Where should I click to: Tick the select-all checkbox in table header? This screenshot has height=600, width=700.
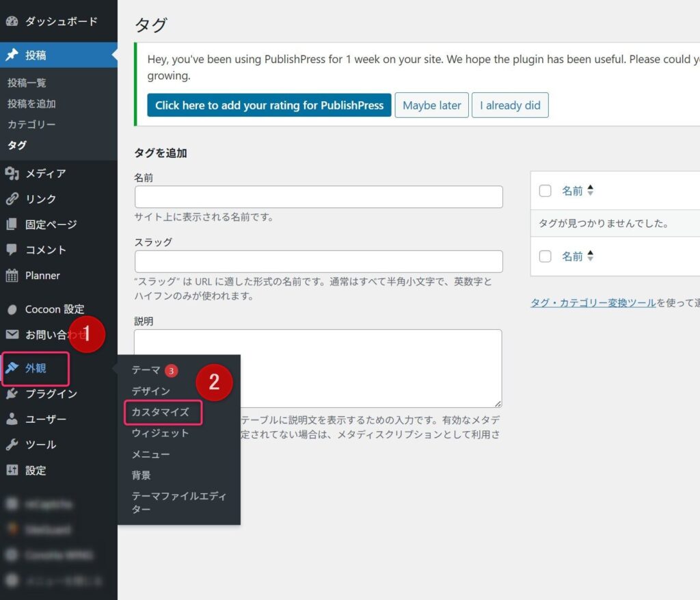[x=545, y=191]
